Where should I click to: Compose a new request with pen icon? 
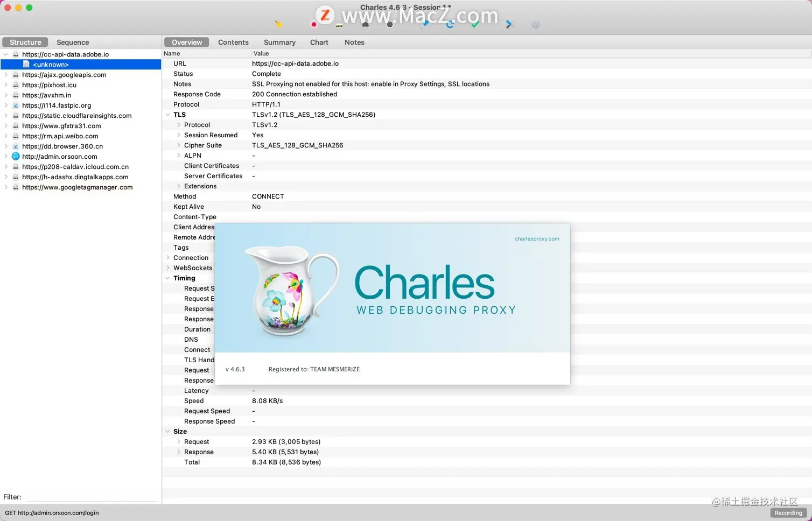coord(425,24)
